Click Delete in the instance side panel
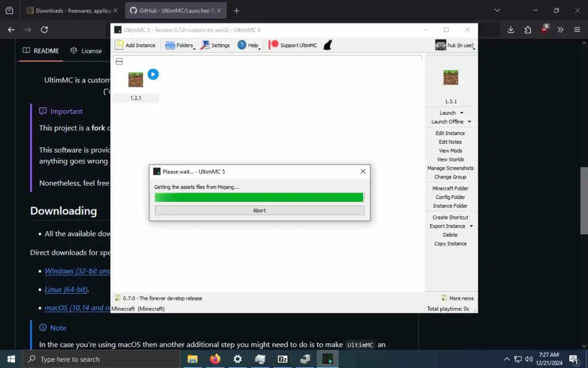The height and width of the screenshot is (368, 588). click(450, 235)
